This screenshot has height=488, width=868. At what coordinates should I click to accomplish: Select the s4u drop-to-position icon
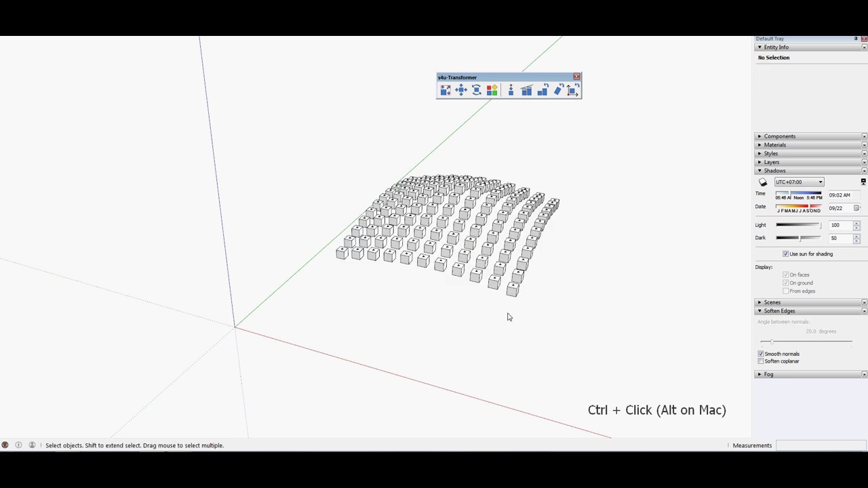coord(511,91)
